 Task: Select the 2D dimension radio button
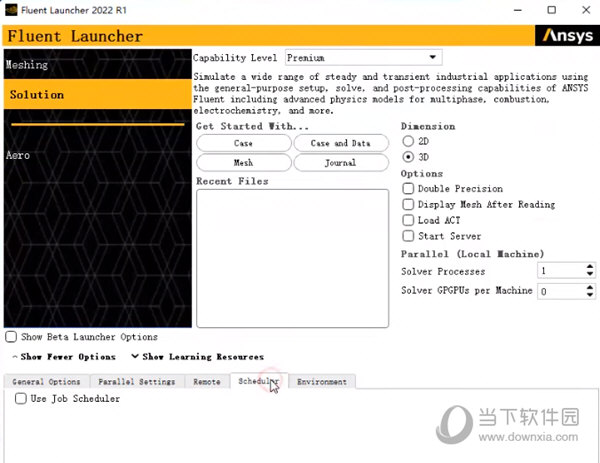click(408, 141)
